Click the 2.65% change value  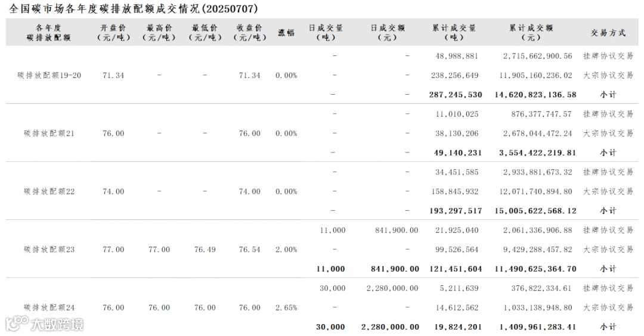click(x=286, y=308)
